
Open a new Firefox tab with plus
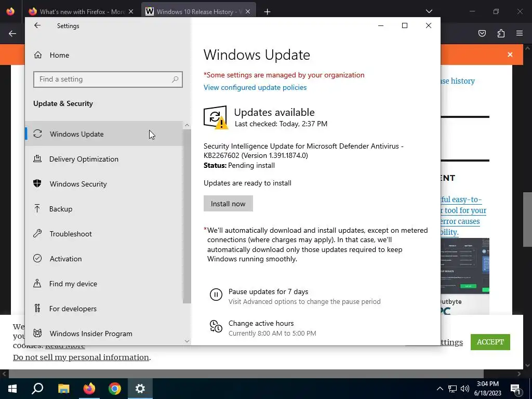point(268,12)
